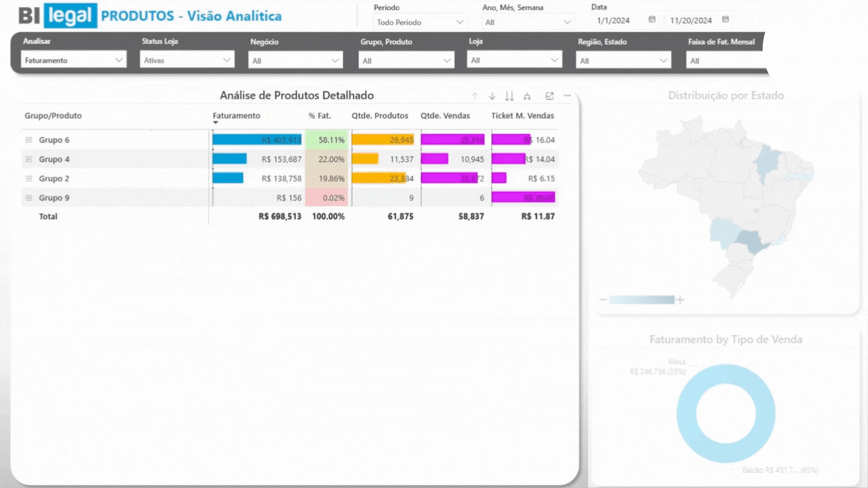
Task: Open more options ellipsis on table
Action: pos(567,96)
